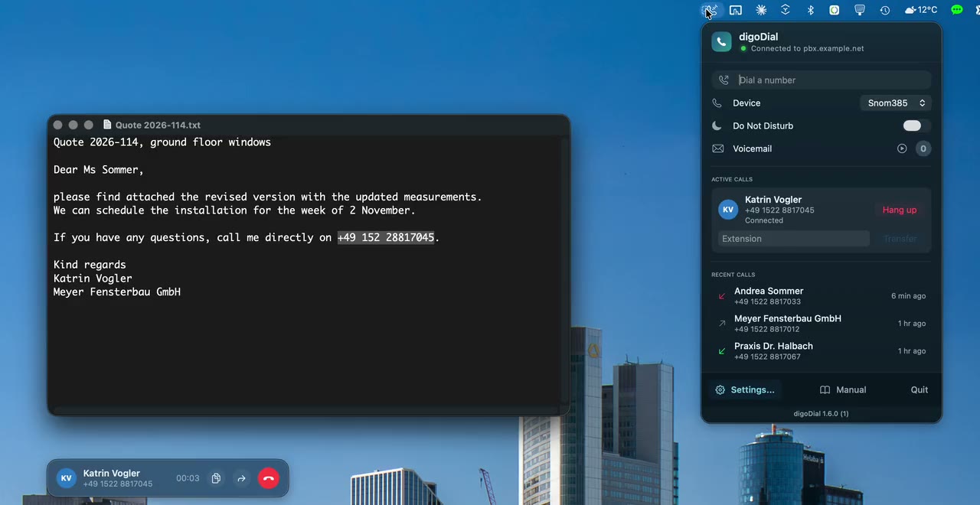
Task: Open Settings... in the digoDial panel
Action: [745, 389]
